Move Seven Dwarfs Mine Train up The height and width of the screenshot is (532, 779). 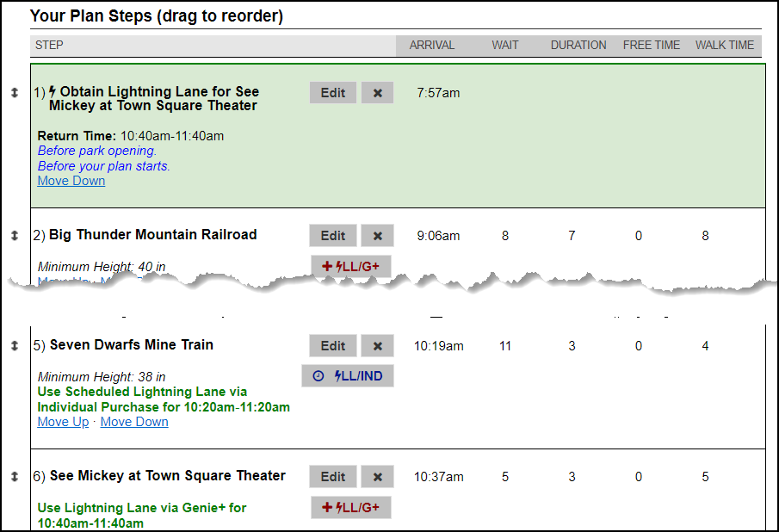63,422
